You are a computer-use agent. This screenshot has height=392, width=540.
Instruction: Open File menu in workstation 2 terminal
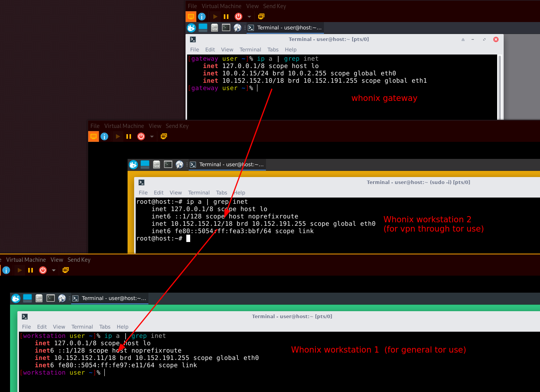143,193
